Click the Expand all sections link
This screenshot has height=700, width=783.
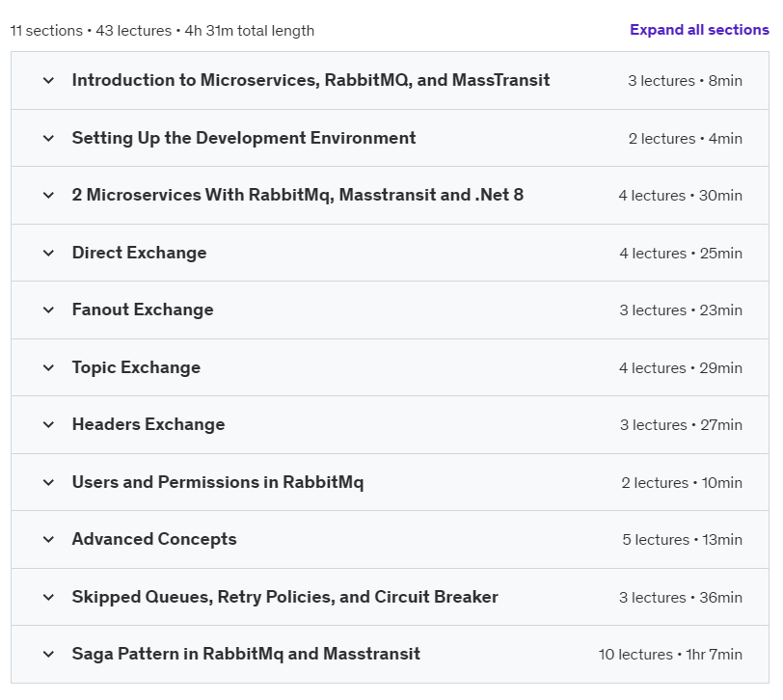(x=699, y=30)
